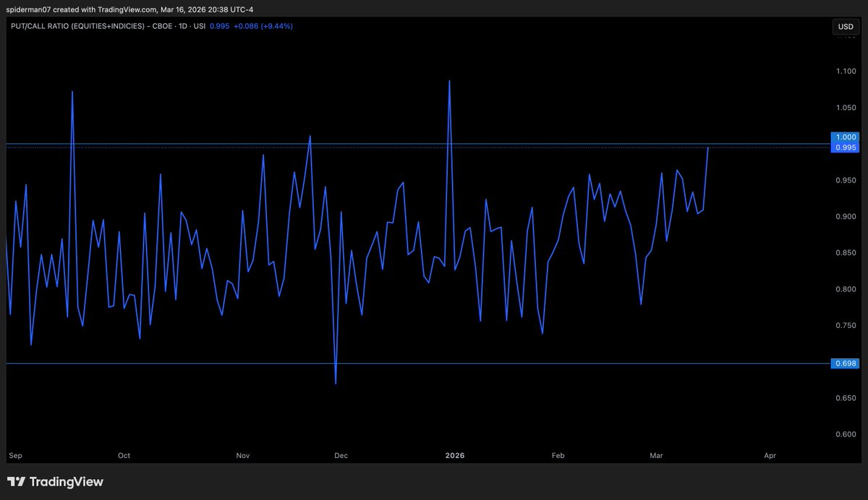Screen dimensions: 868x500
Task: Click the Nov label on time axis
Action: pos(243,456)
